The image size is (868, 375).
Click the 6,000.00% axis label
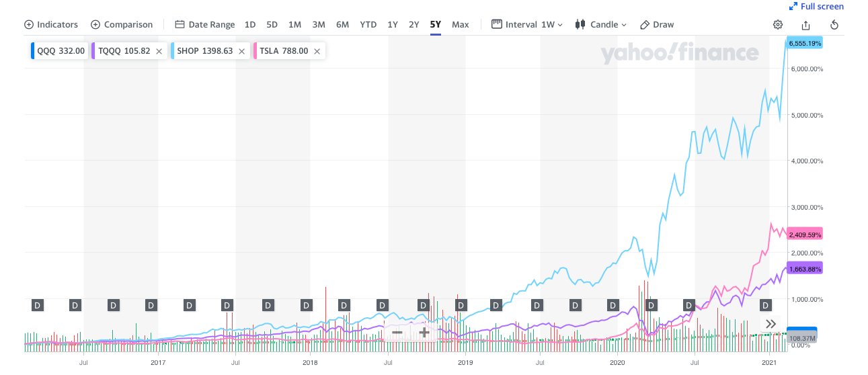point(807,69)
